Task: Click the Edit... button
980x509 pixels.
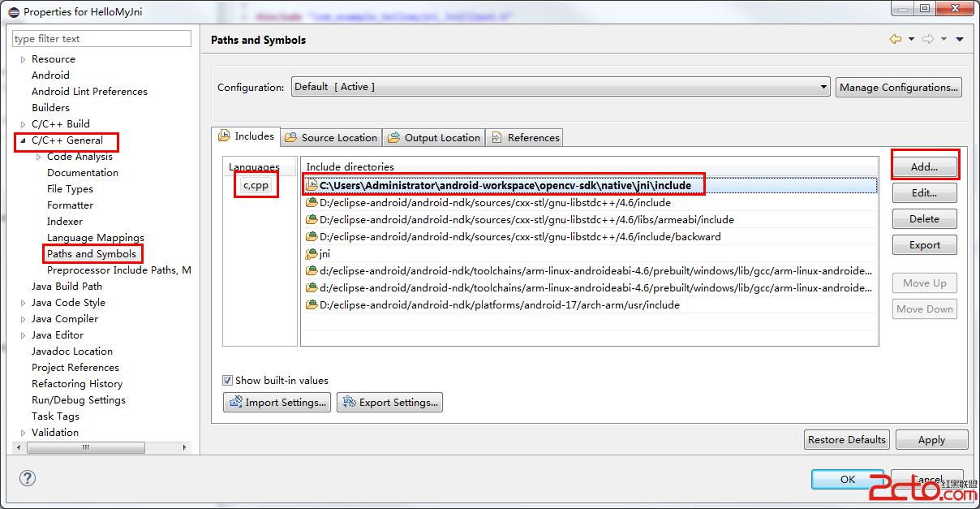Action: pyautogui.click(x=924, y=192)
